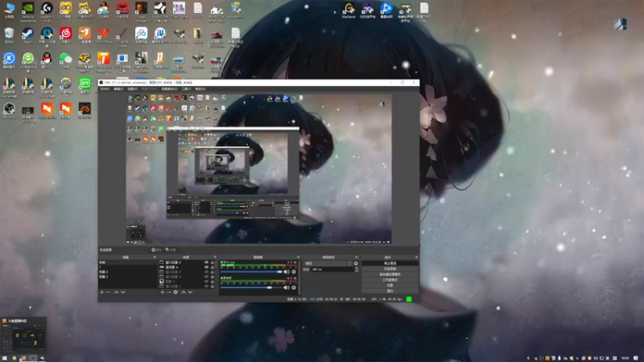Open the Dread Hunger desktop shortcut
Viewport: 644px width, 362px height.
click(142, 11)
